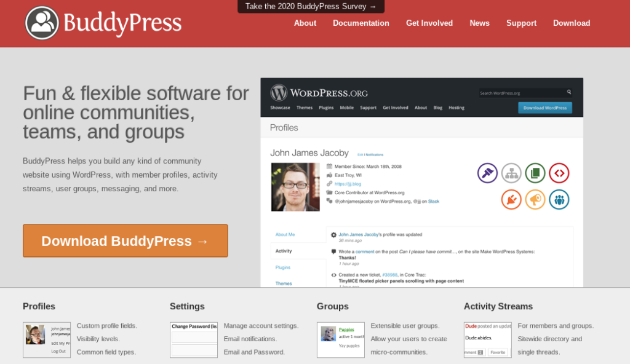
Task: Open the Get Involved menu item
Action: pyautogui.click(x=429, y=23)
